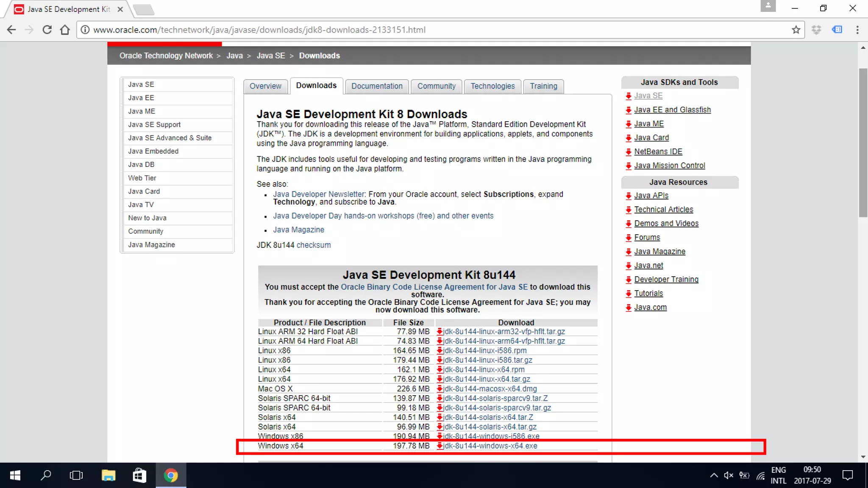Click Oracle Technology Network breadcrumb
Viewport: 868px width, 488px height.
[x=166, y=55]
